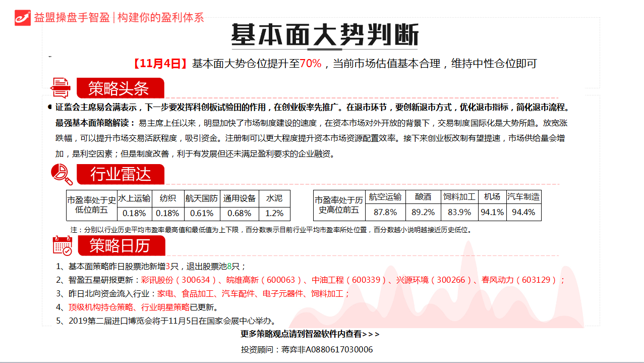Click 更多策略观点请到智盈软件内查看>>> link

[310, 334]
